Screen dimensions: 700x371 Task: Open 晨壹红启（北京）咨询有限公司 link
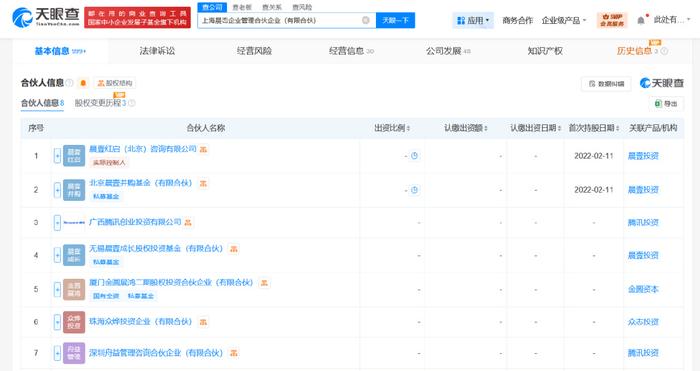(x=143, y=149)
